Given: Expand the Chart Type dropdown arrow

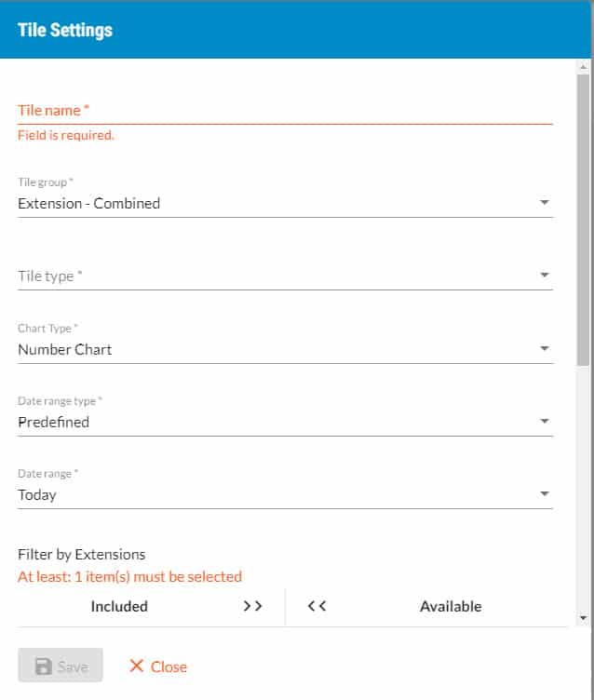Looking at the screenshot, I should (545, 349).
